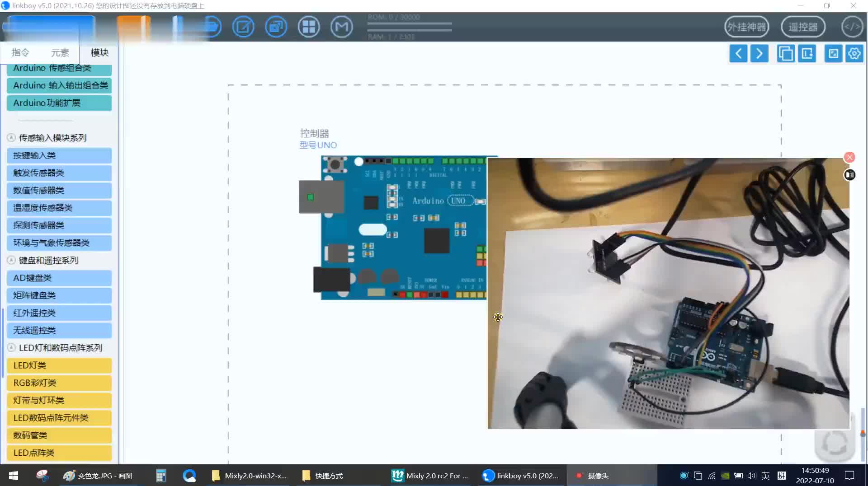The image size is (868, 486).
Task: Open the canvas settings gear icon
Action: pos(854,53)
